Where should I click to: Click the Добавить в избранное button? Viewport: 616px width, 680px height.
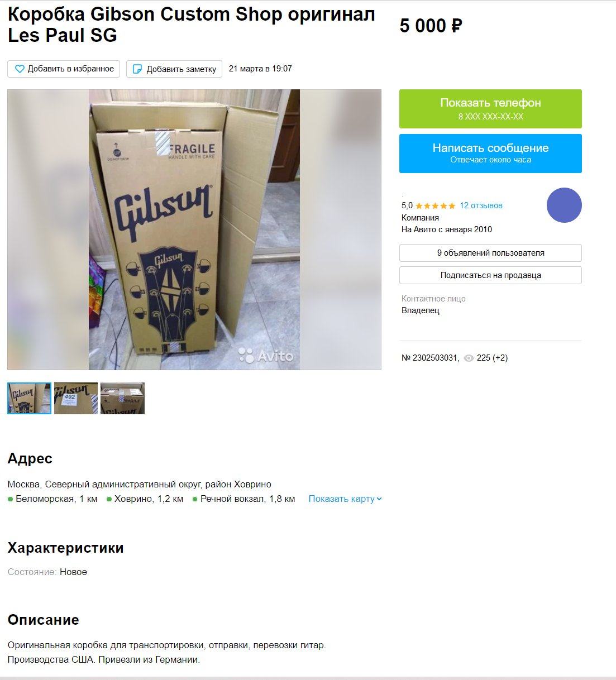coord(64,69)
